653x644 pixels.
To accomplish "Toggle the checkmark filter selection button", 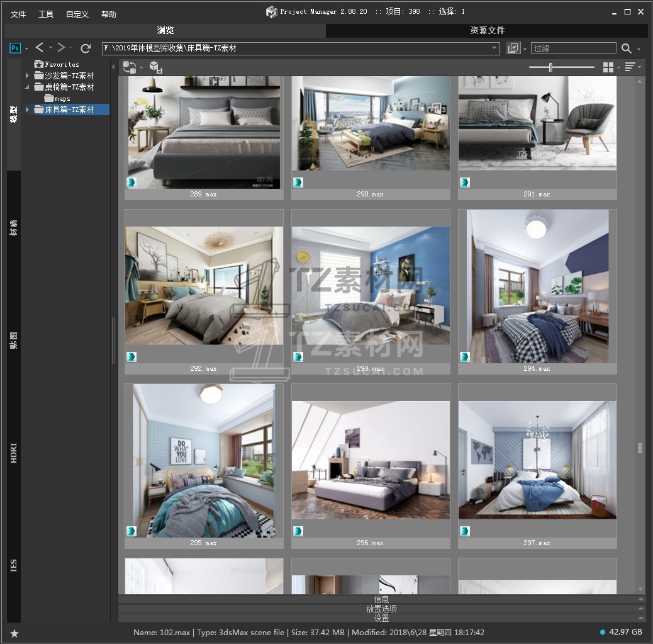I will click(514, 48).
